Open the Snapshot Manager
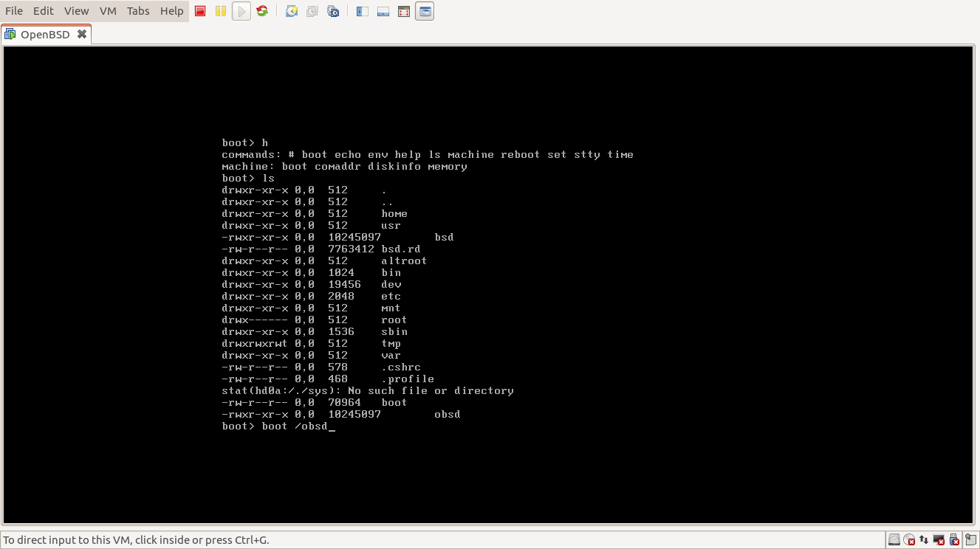 [333, 11]
